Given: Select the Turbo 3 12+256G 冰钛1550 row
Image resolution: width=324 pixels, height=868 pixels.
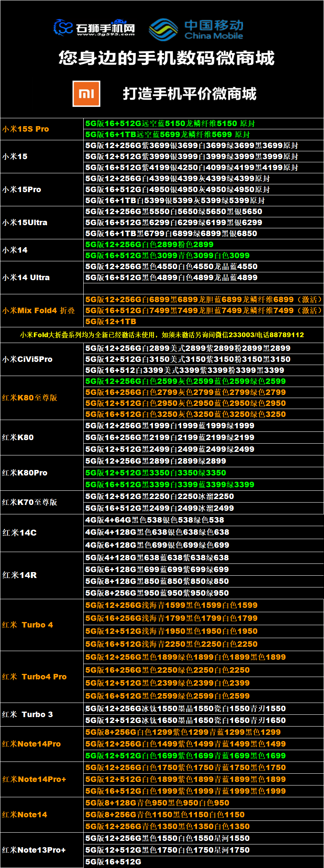Looking at the screenshot, I should click(x=204, y=708).
